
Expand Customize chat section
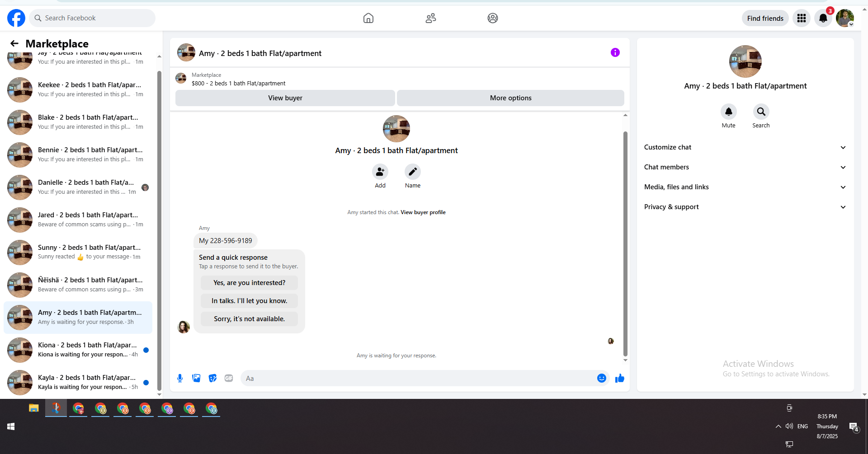(x=745, y=147)
